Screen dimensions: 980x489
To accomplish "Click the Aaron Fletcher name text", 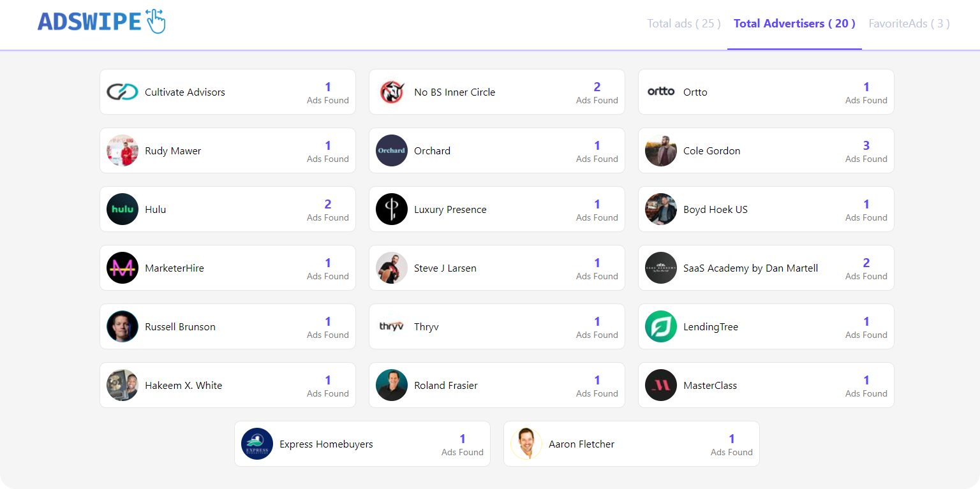I will pos(581,444).
